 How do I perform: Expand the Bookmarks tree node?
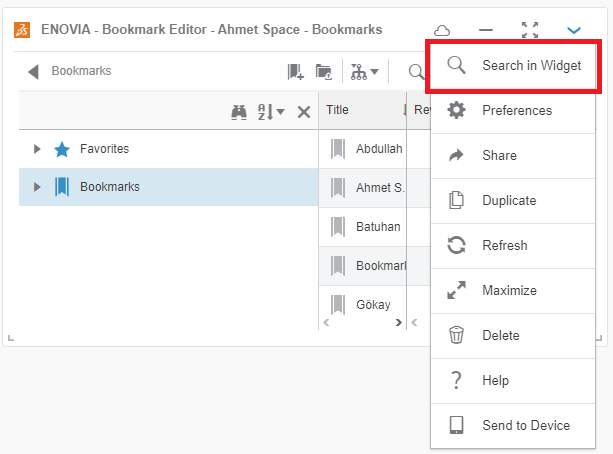click(37, 187)
